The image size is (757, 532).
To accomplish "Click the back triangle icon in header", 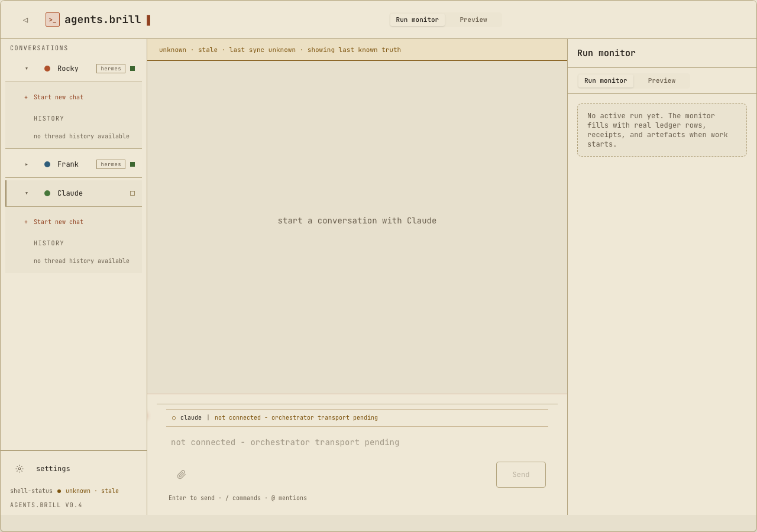I will [25, 20].
